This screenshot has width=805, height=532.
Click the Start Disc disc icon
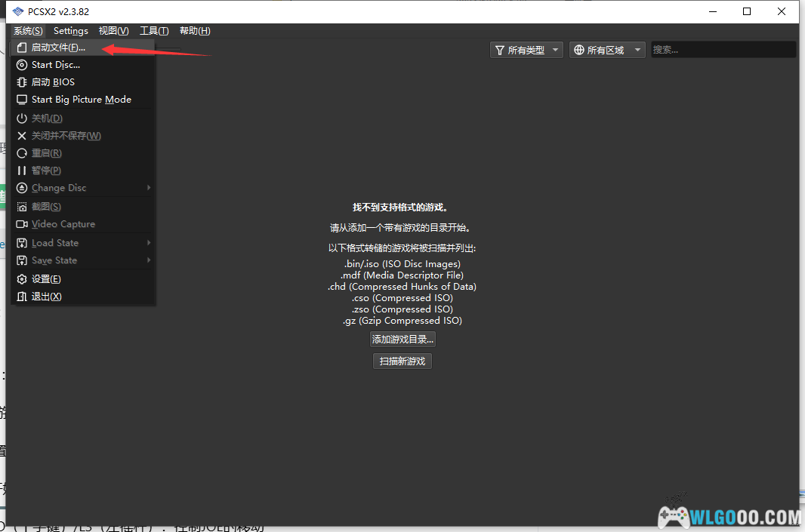(x=22, y=65)
